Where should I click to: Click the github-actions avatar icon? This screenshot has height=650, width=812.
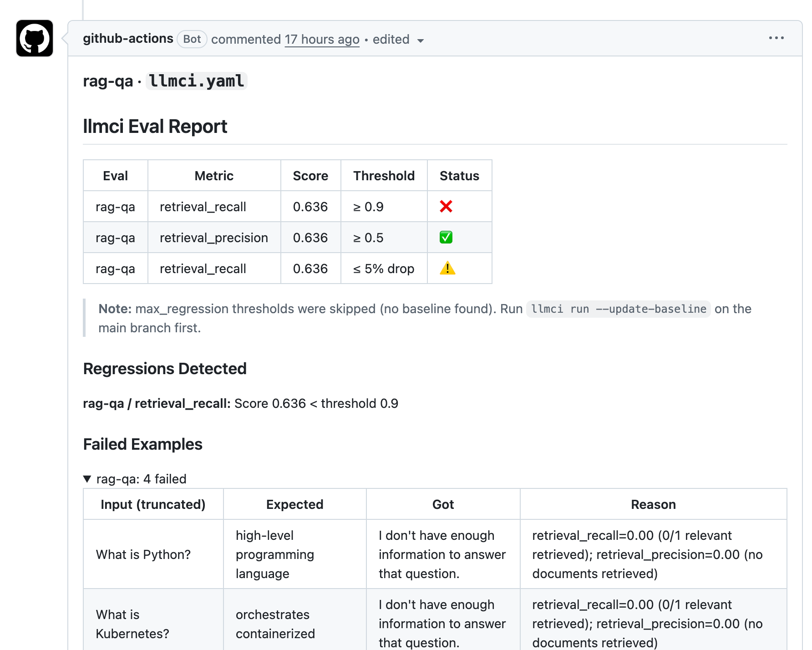35,38
